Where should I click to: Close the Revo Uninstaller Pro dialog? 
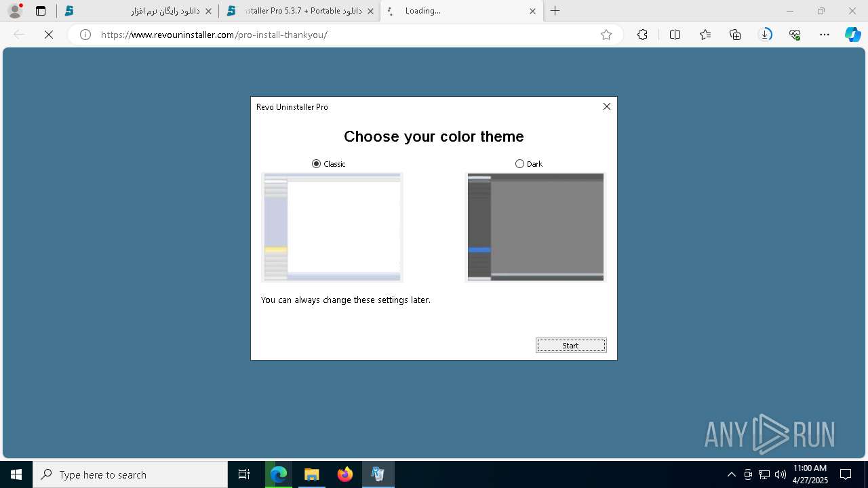point(607,106)
